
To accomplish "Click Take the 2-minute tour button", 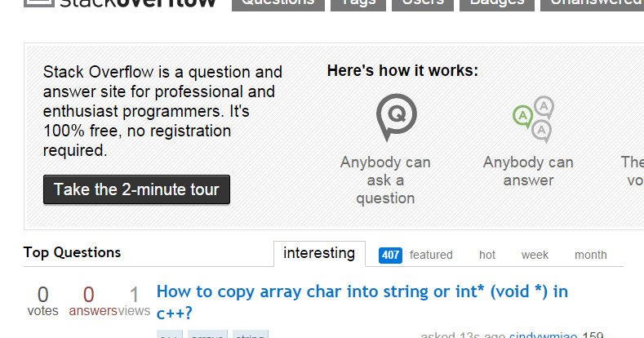I will pyautogui.click(x=136, y=189).
